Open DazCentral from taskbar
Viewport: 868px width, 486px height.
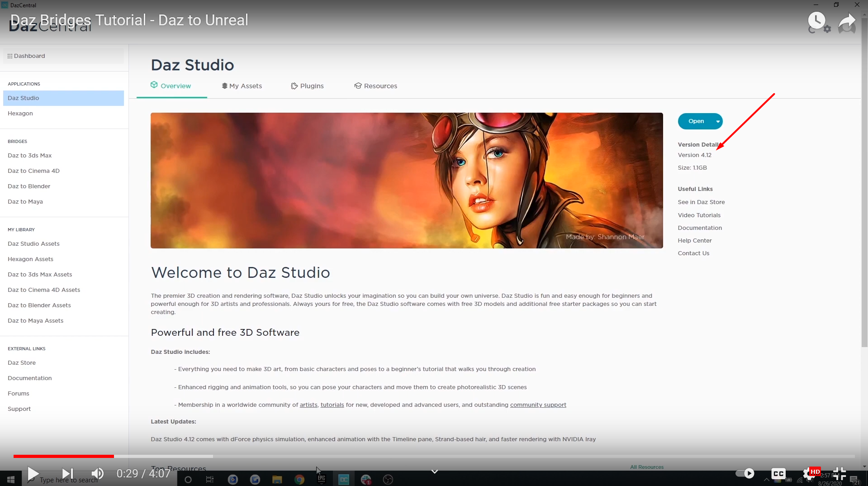tap(344, 480)
